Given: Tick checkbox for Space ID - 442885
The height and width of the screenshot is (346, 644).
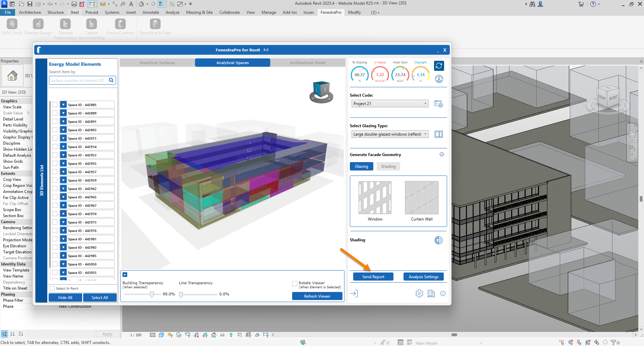Looking at the screenshot, I should tap(55, 105).
